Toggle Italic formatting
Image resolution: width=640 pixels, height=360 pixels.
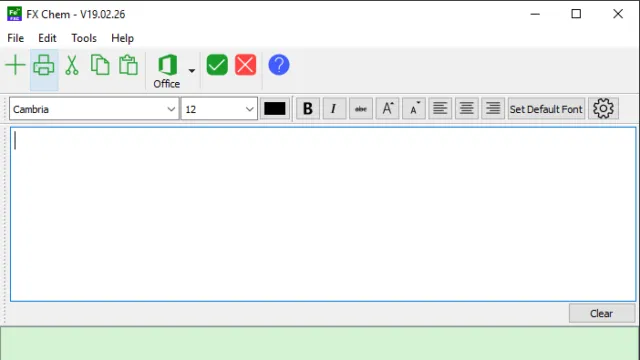[334, 109]
